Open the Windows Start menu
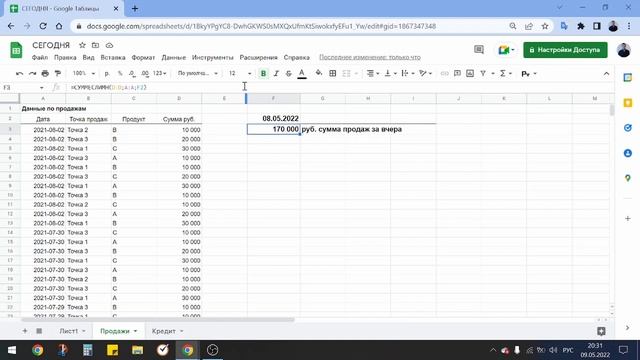 [x=12, y=350]
